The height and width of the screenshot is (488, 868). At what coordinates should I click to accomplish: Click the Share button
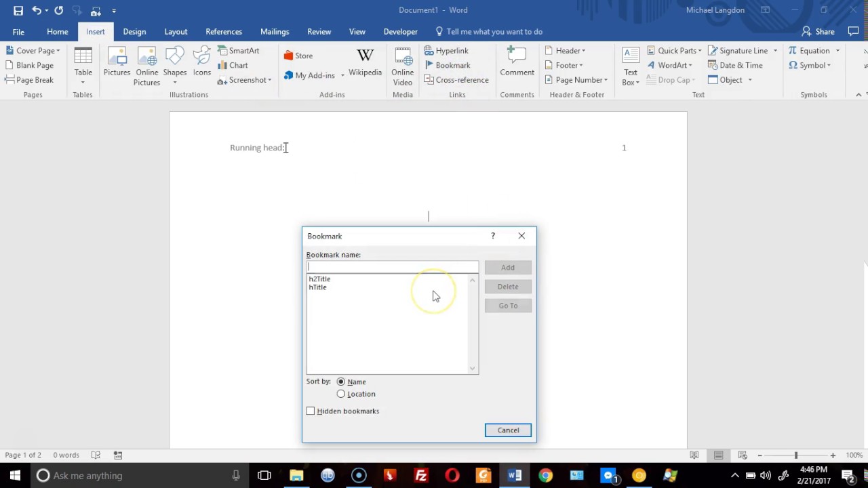818,32
